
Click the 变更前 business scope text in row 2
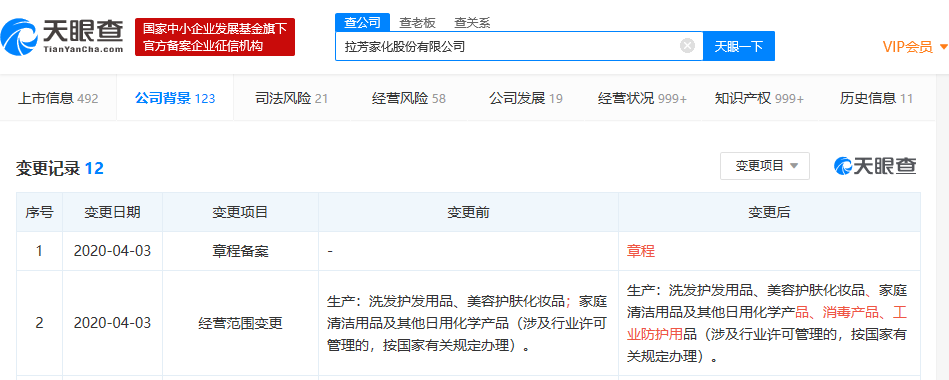click(467, 324)
